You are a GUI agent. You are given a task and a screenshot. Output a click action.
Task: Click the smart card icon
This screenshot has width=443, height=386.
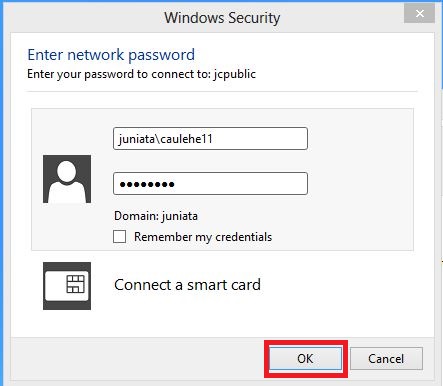coord(67,286)
